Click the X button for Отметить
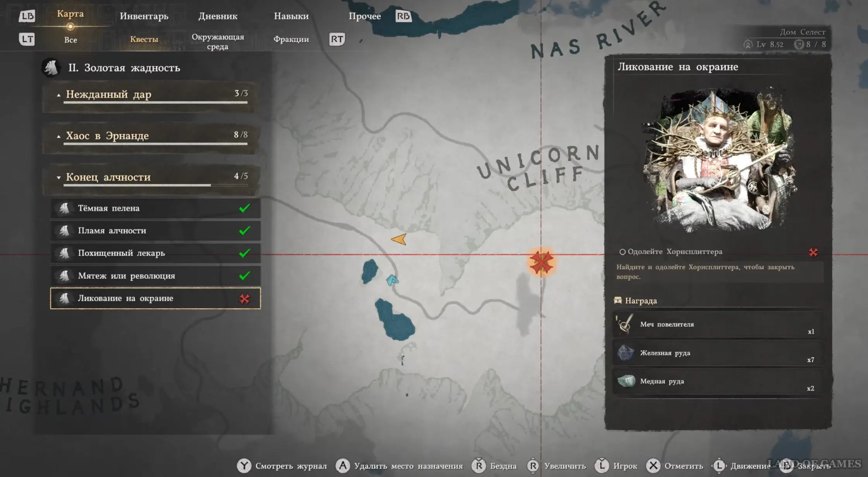This screenshot has width=868, height=477. click(x=653, y=466)
